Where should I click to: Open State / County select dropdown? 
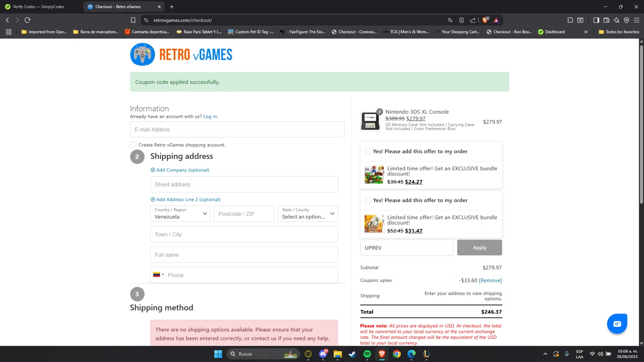[308, 214]
